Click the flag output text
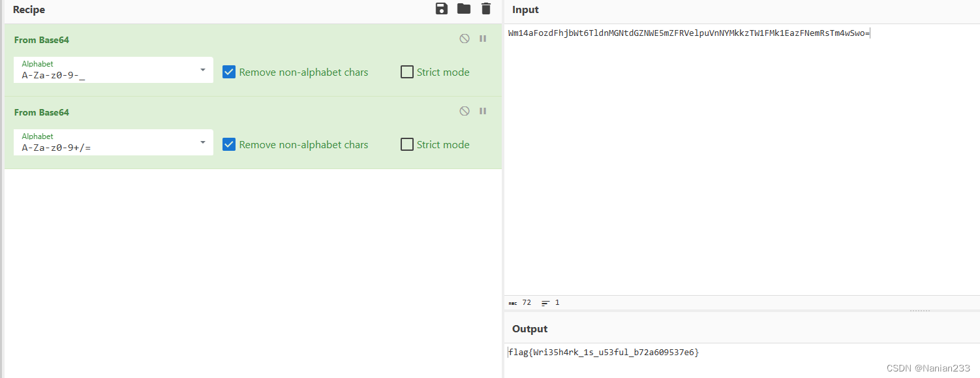Viewport: 980px width, 378px height. pos(604,353)
